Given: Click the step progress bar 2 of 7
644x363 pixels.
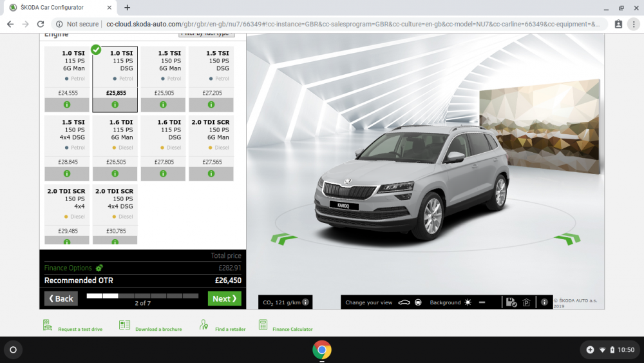Looking at the screenshot, I should coord(142,296).
